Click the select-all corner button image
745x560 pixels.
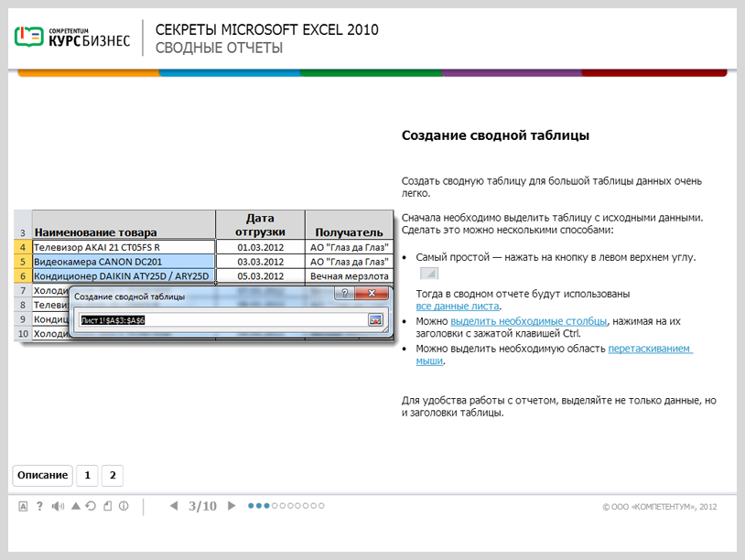(x=429, y=274)
